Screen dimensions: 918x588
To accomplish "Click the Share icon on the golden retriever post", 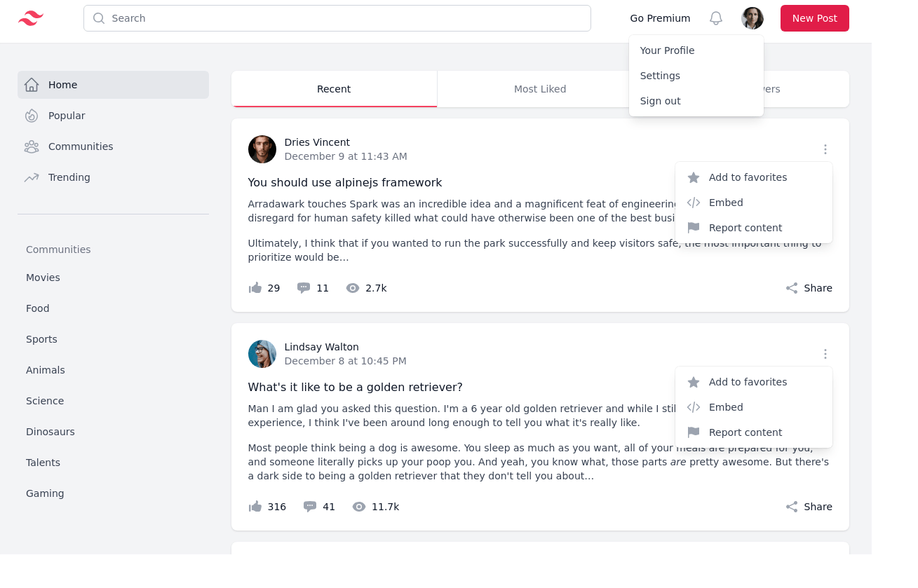I will (x=792, y=507).
